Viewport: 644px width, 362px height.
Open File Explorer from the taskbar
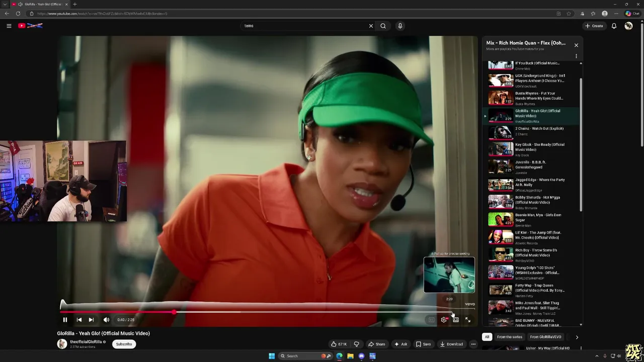coord(350,356)
